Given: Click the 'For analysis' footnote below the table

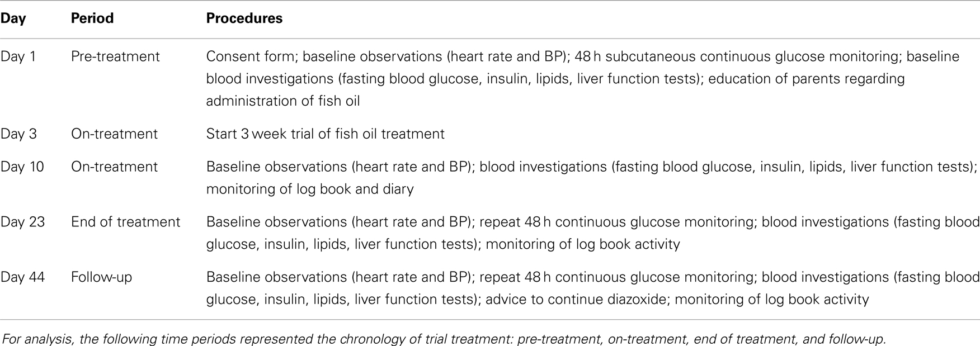Looking at the screenshot, I should 444,339.
